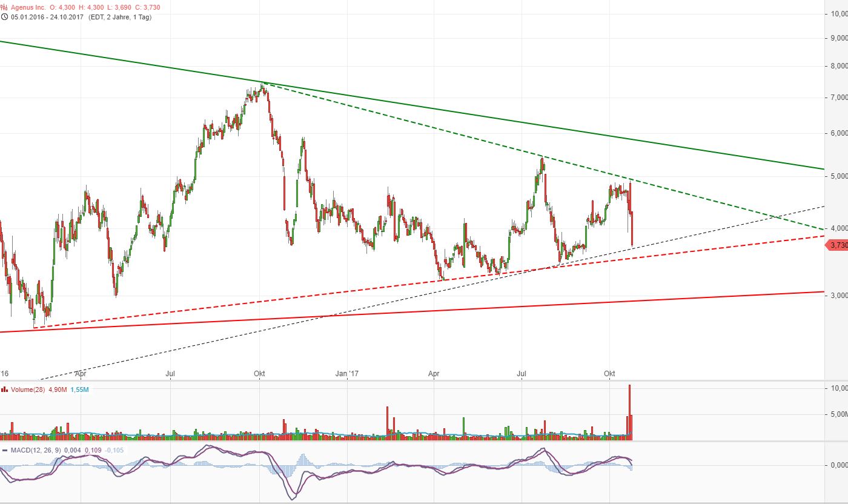Screen dimensions: 848x504
Task: Click the closing price value C: 3,730
Action: pyautogui.click(x=140, y=7)
